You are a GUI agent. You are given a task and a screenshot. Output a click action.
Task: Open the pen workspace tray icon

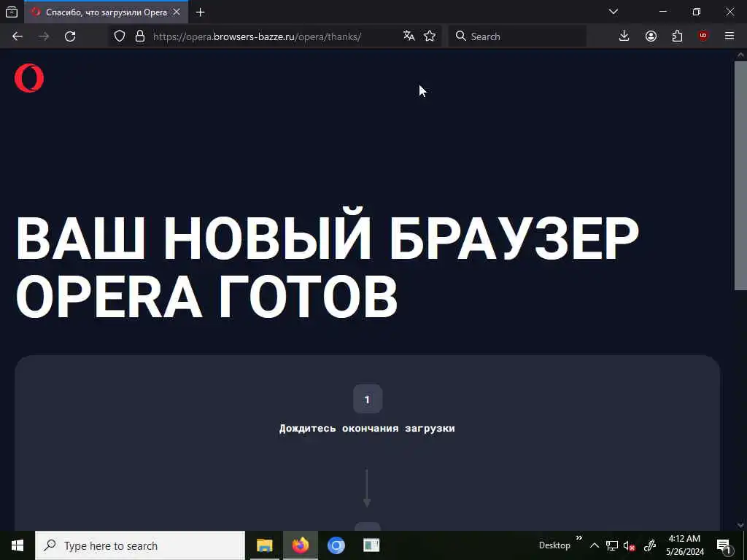click(x=650, y=545)
